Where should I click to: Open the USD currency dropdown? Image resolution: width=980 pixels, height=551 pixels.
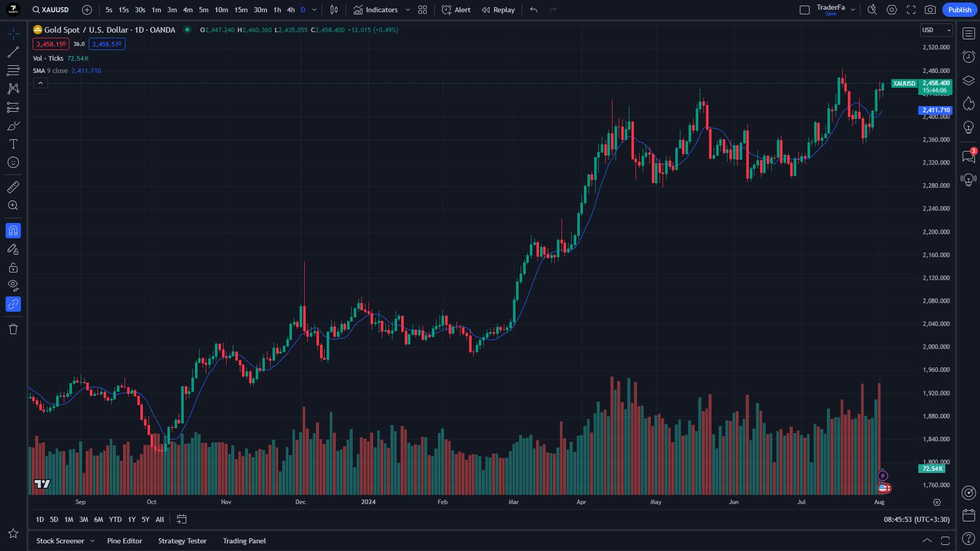tap(937, 30)
